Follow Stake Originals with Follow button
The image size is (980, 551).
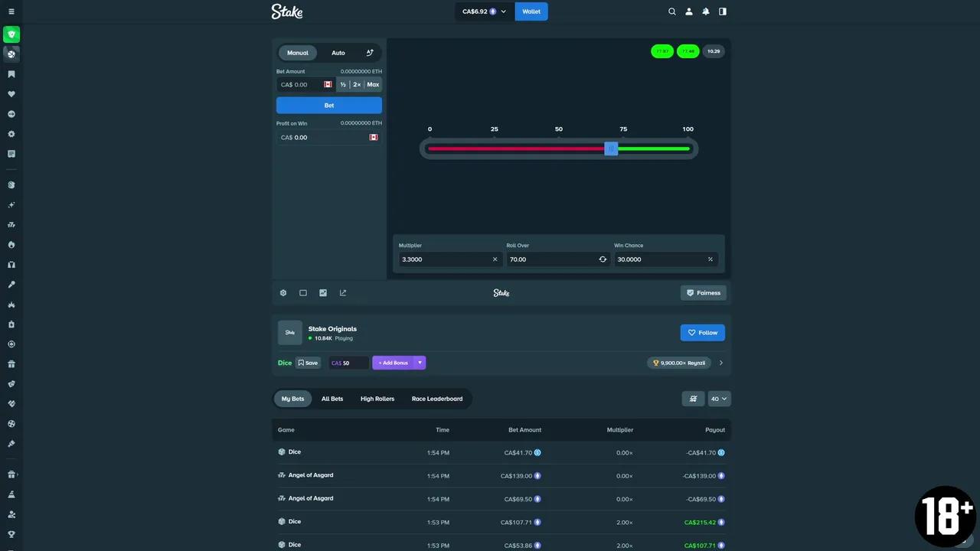point(703,333)
